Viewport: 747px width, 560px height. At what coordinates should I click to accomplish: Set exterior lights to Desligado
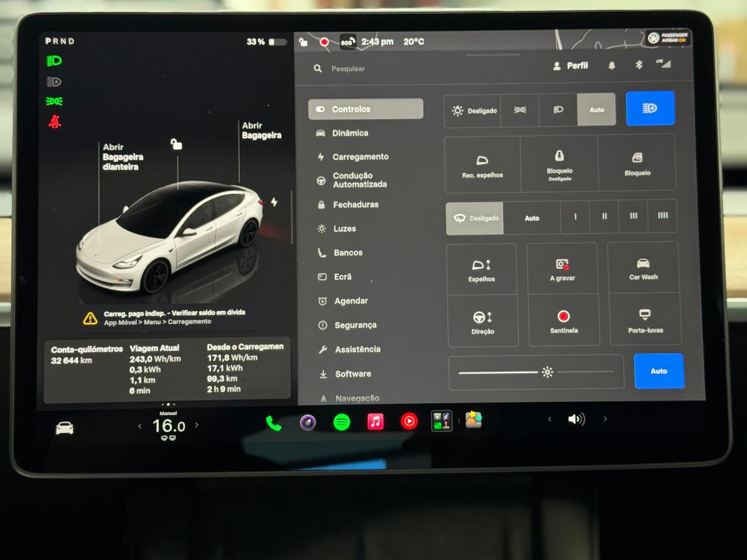point(473,110)
